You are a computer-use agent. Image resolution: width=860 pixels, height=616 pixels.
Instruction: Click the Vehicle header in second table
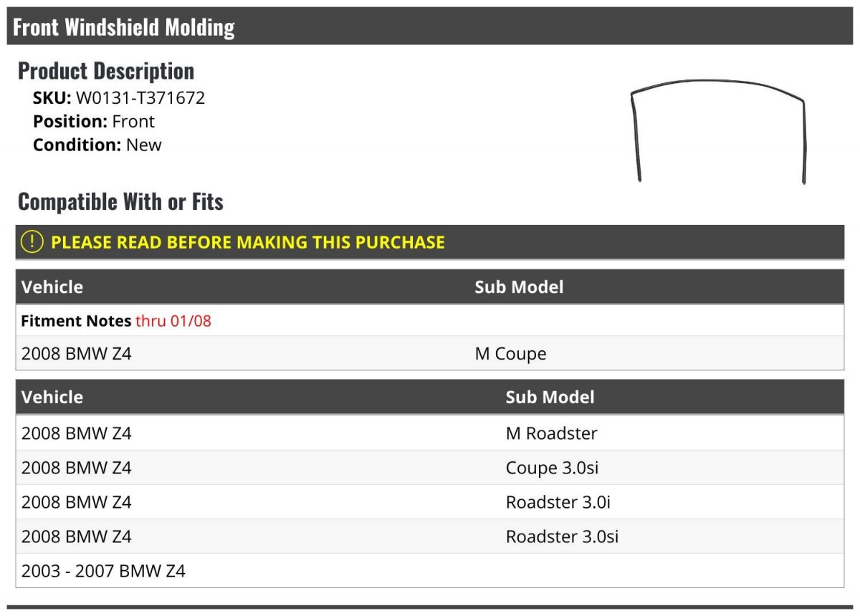52,398
